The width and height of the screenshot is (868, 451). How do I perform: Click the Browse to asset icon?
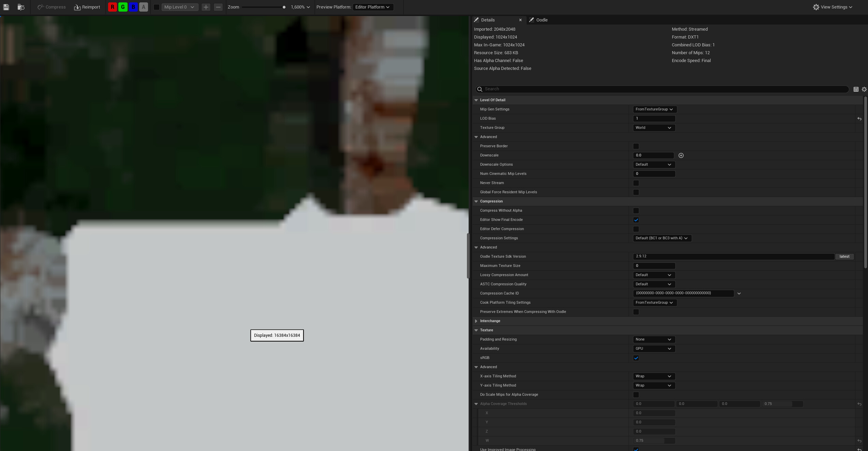pyautogui.click(x=21, y=7)
